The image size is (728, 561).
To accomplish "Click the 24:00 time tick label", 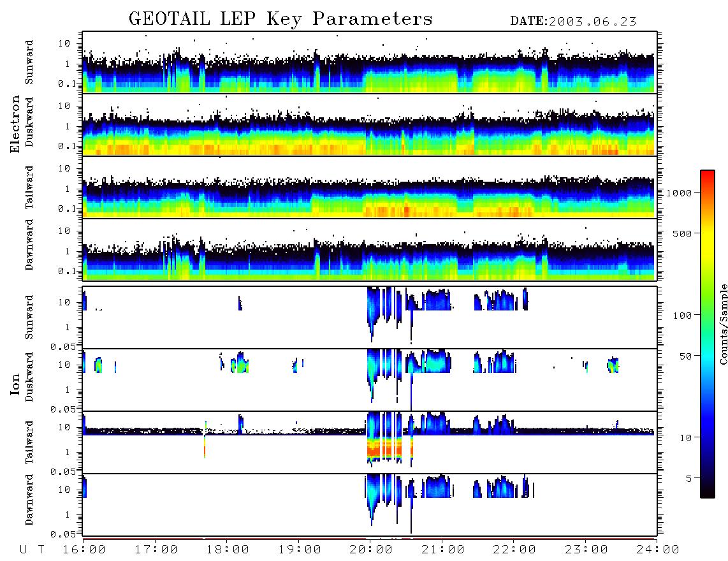I will coord(658,550).
